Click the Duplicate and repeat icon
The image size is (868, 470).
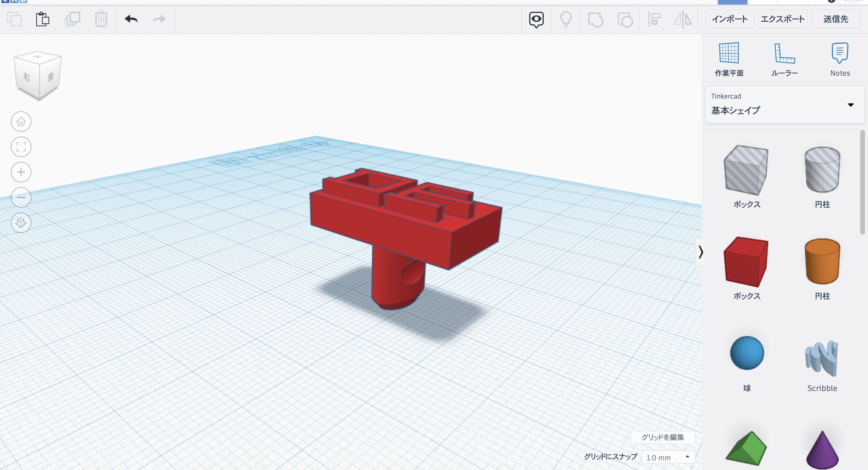72,19
